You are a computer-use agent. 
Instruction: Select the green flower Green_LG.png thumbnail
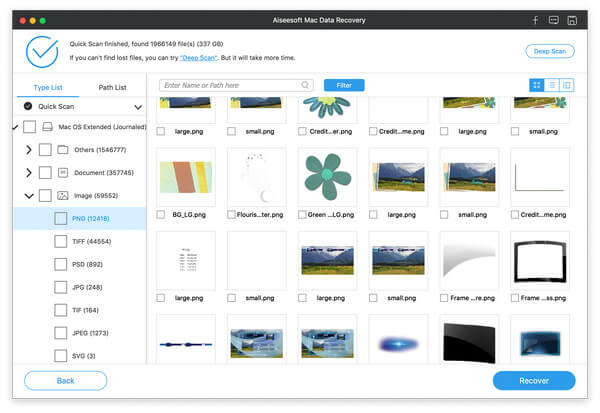click(x=327, y=177)
